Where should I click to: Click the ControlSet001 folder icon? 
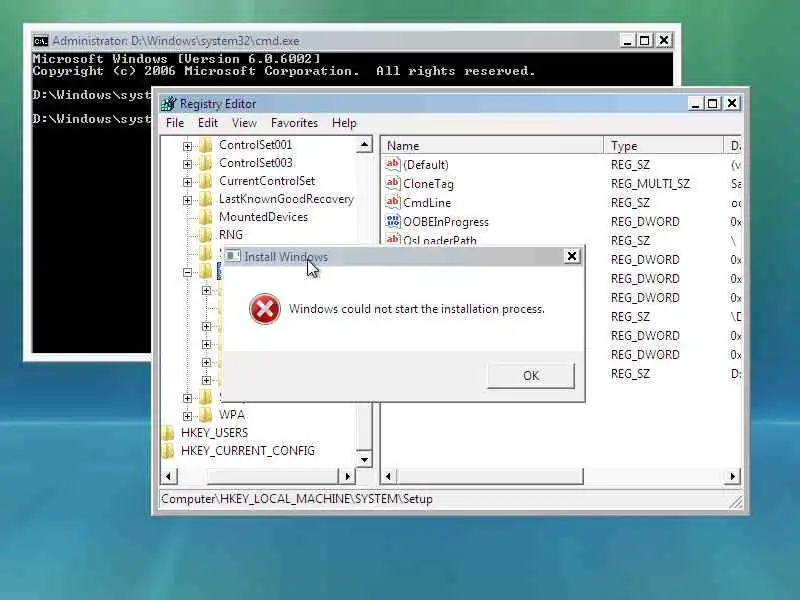tap(205, 145)
